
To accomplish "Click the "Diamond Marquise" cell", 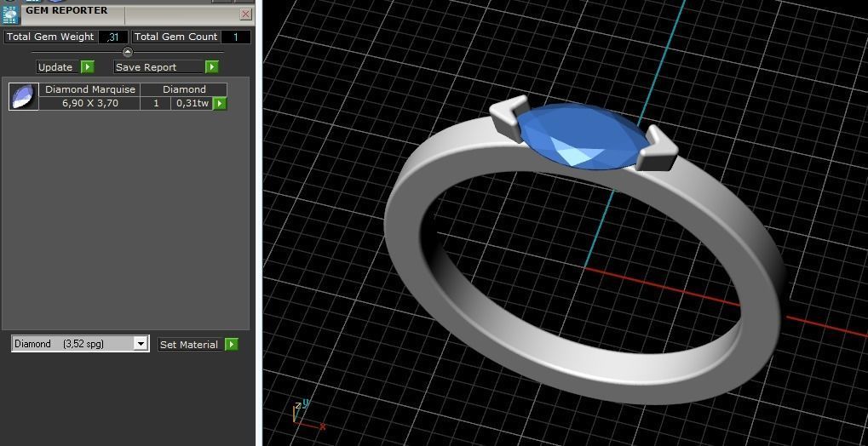I will (89, 89).
